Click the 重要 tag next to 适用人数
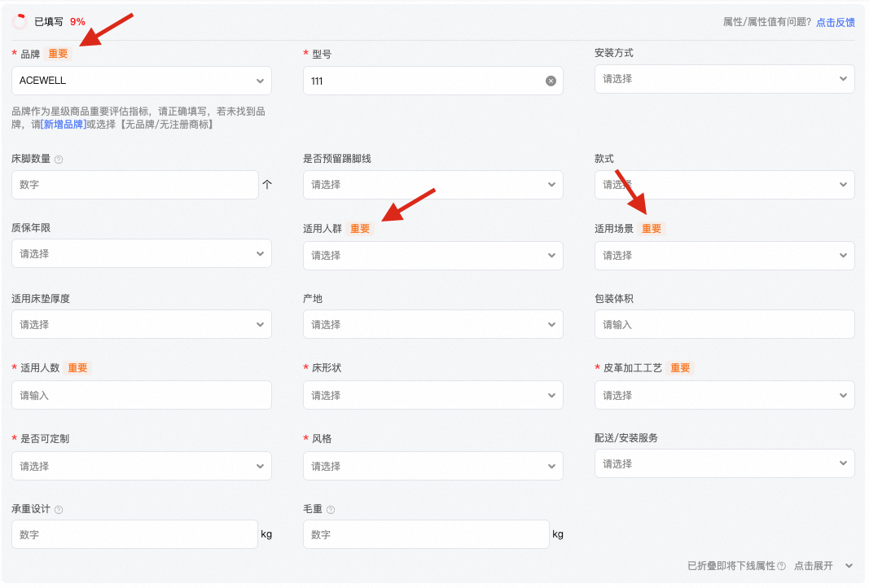Viewport: 869px width, 588px height. click(x=77, y=368)
